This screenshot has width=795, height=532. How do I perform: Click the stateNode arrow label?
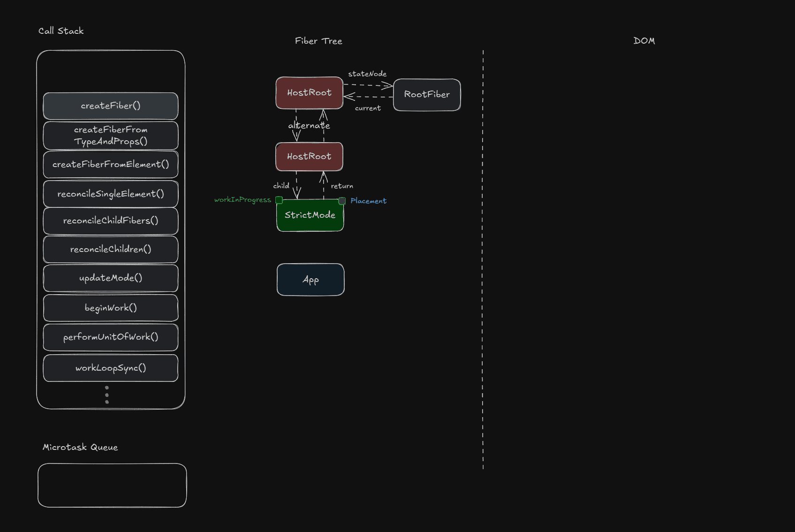click(367, 74)
